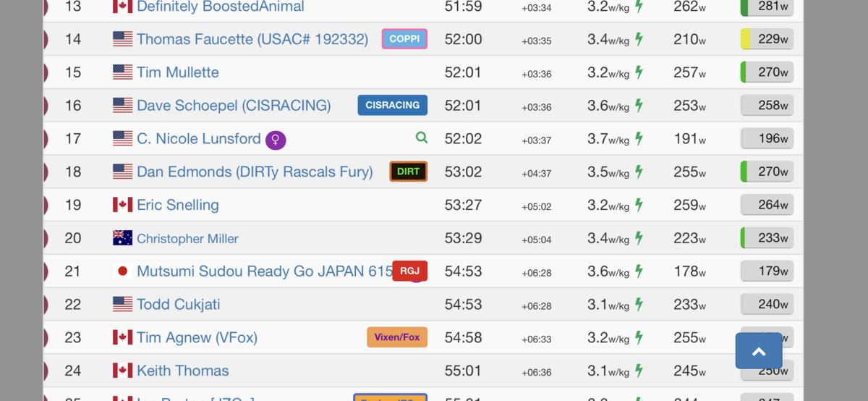The height and width of the screenshot is (401, 868).
Task: Select the US flag next to C. Nicole Lunsford
Action: (123, 138)
